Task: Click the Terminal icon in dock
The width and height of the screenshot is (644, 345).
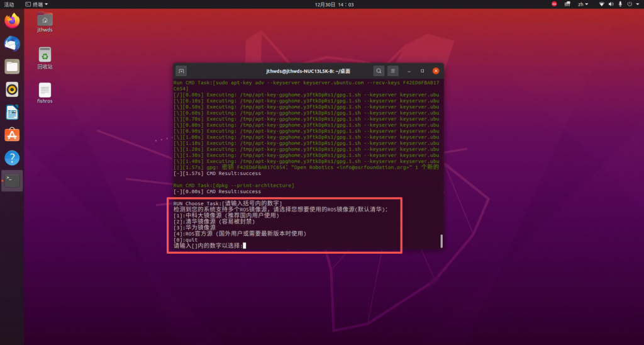Action: 12,181
